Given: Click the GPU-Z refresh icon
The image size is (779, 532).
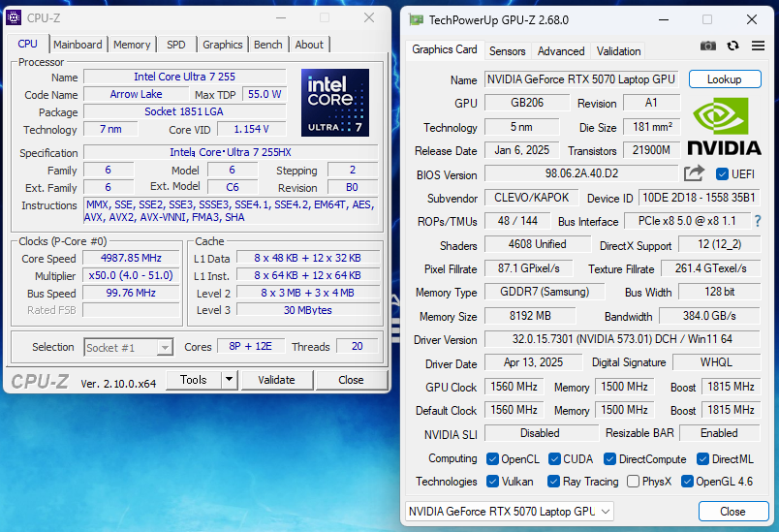Looking at the screenshot, I should click(x=733, y=46).
